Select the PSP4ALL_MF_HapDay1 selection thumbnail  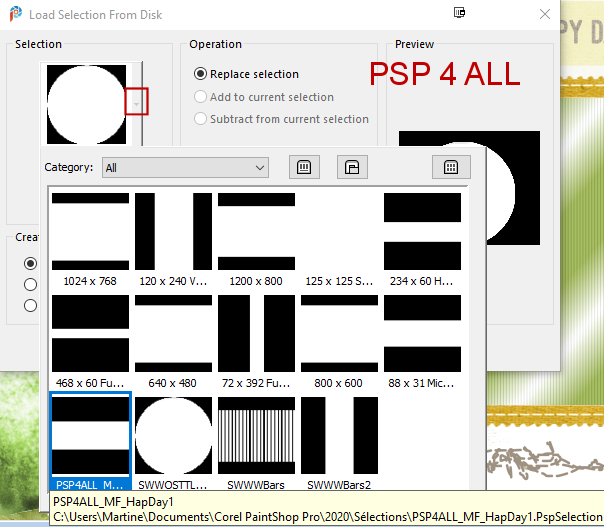pyautogui.click(x=90, y=435)
